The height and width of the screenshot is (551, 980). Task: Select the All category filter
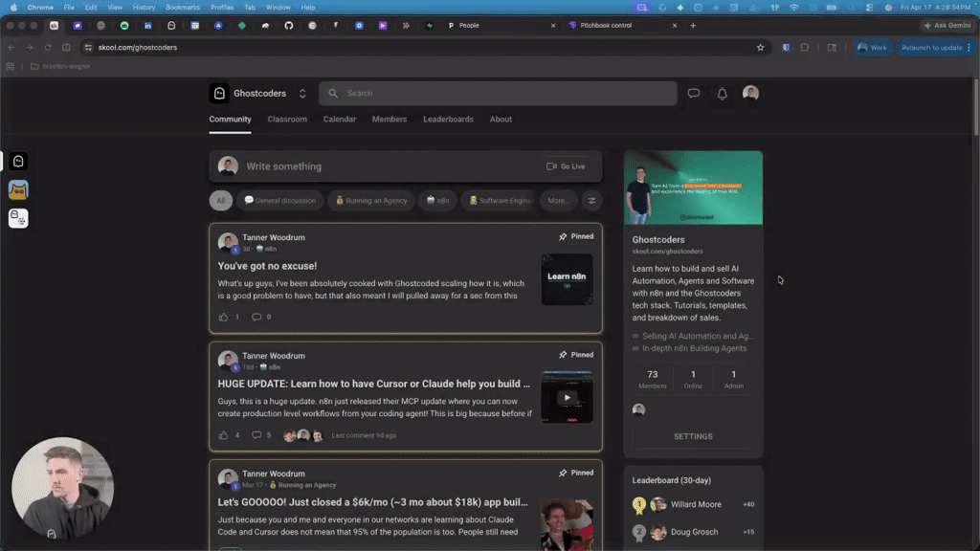click(x=221, y=201)
